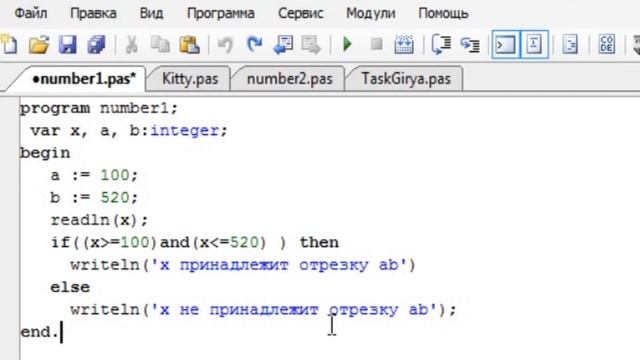Open the Сервис menu
The height and width of the screenshot is (360, 640).
pos(300,13)
